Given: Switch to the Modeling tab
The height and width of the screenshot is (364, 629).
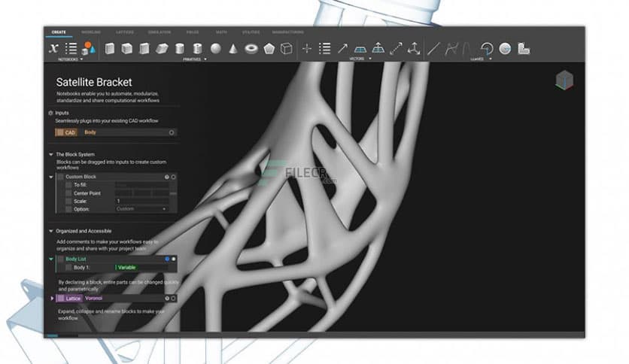Looking at the screenshot, I should [91, 32].
